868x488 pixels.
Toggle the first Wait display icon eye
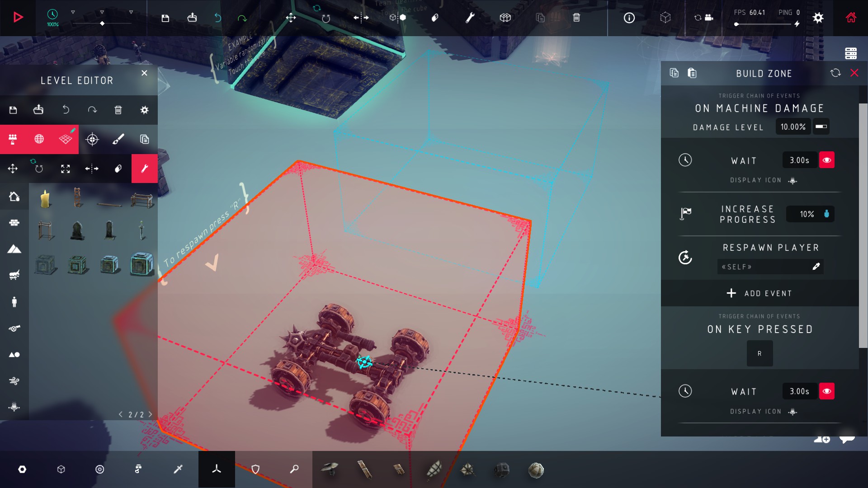point(826,160)
